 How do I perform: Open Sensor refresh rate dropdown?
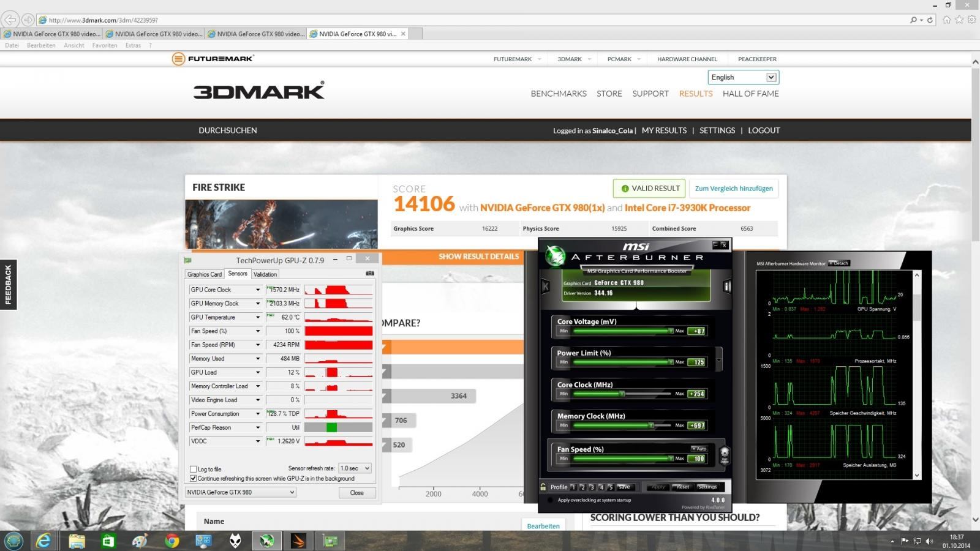[355, 468]
